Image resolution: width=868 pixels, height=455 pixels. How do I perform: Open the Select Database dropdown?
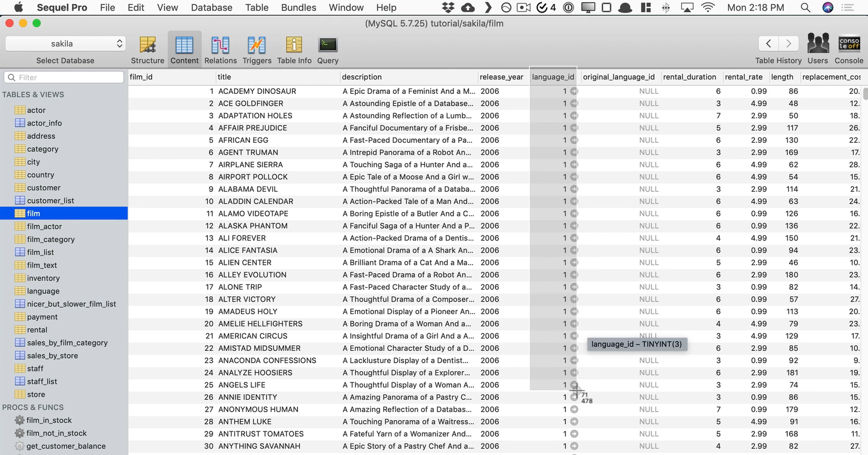point(65,44)
